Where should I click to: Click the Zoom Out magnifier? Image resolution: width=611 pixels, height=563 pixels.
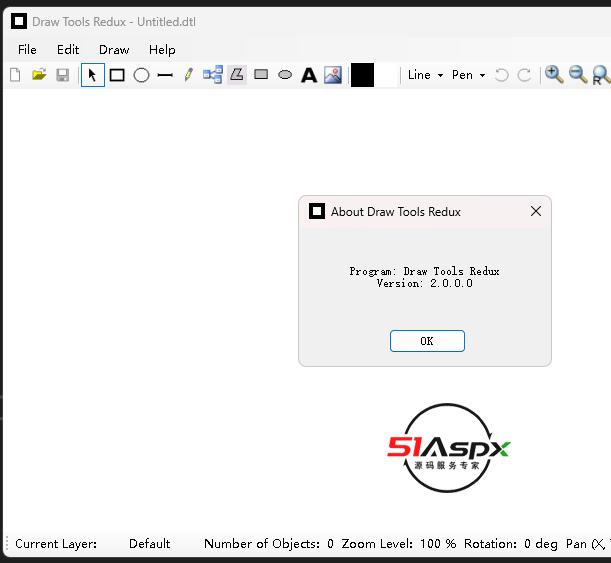coord(578,74)
